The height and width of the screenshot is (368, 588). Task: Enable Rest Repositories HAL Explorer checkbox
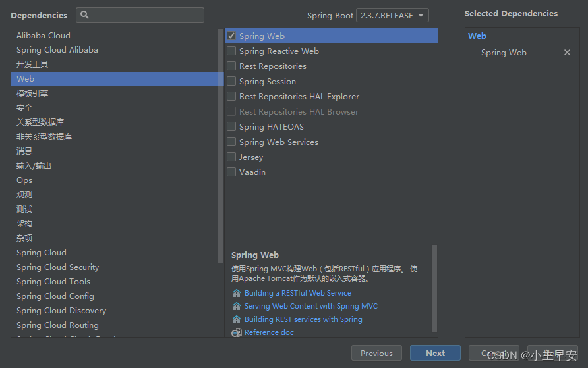231,96
